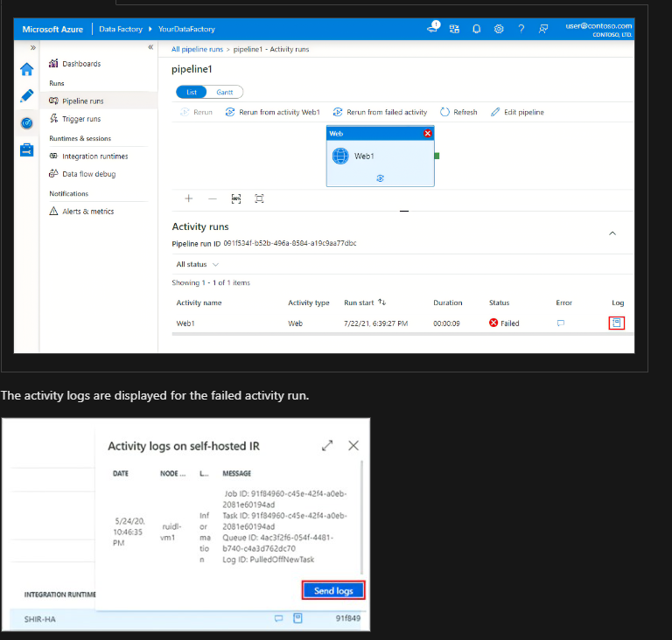
Task: Click the Send logs button
Action: click(333, 590)
